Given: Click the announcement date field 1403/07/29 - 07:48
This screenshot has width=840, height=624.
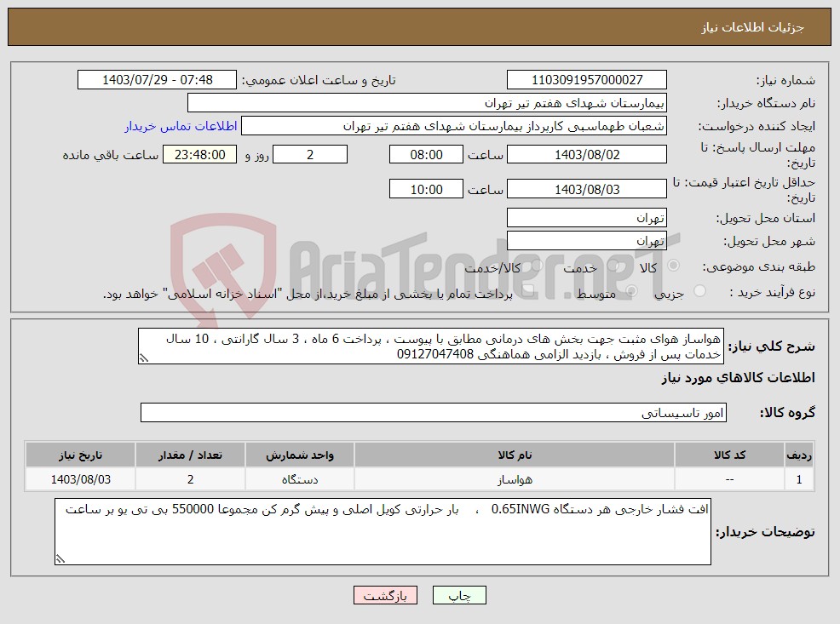Looking at the screenshot, I should (157, 80).
